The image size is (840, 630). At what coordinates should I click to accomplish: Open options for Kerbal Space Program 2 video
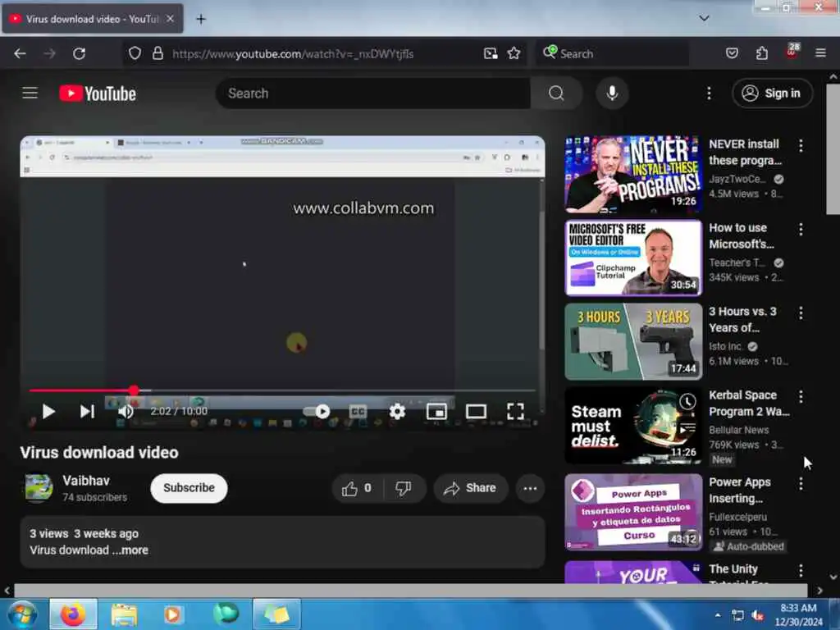[801, 396]
